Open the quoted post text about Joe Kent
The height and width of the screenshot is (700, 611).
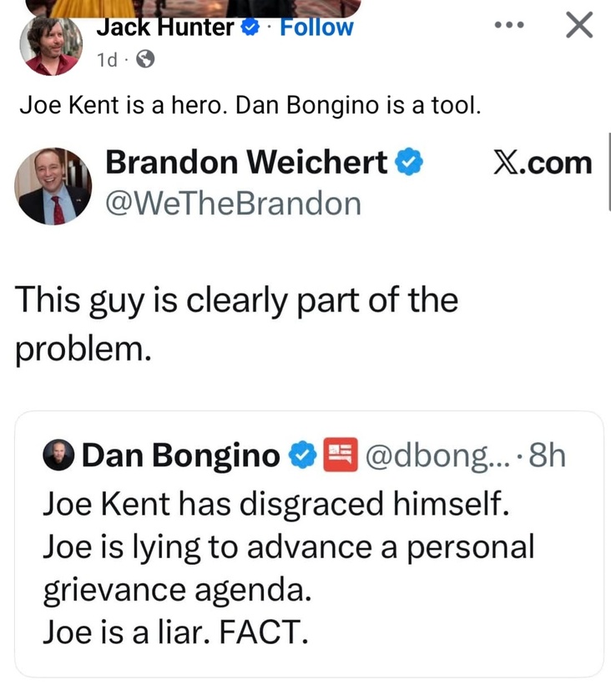[x=287, y=569]
